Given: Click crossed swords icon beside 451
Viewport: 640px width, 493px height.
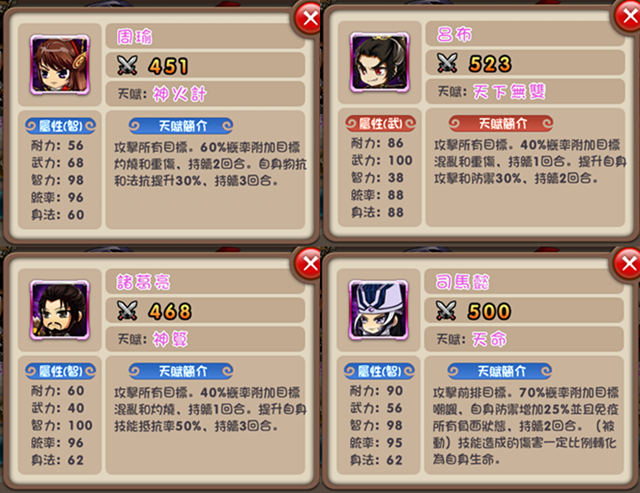Looking at the screenshot, I should click(x=127, y=65).
